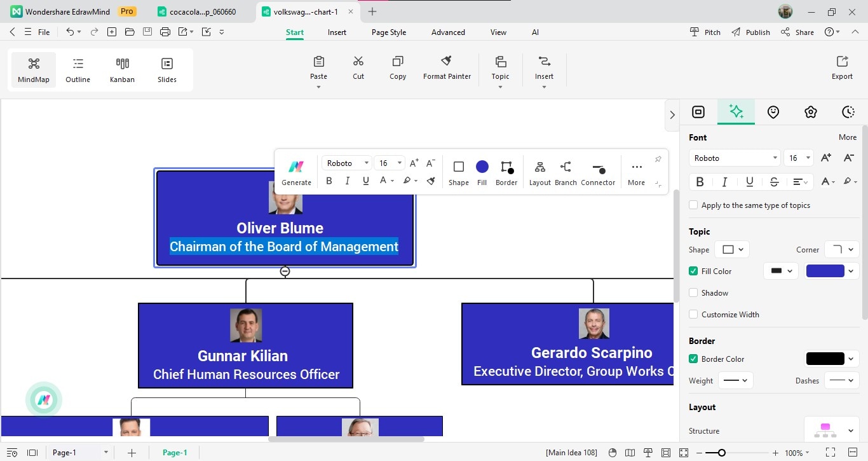Select the Gunnar Kilian topic box
Screen dimensions: 868x461
tap(245, 345)
